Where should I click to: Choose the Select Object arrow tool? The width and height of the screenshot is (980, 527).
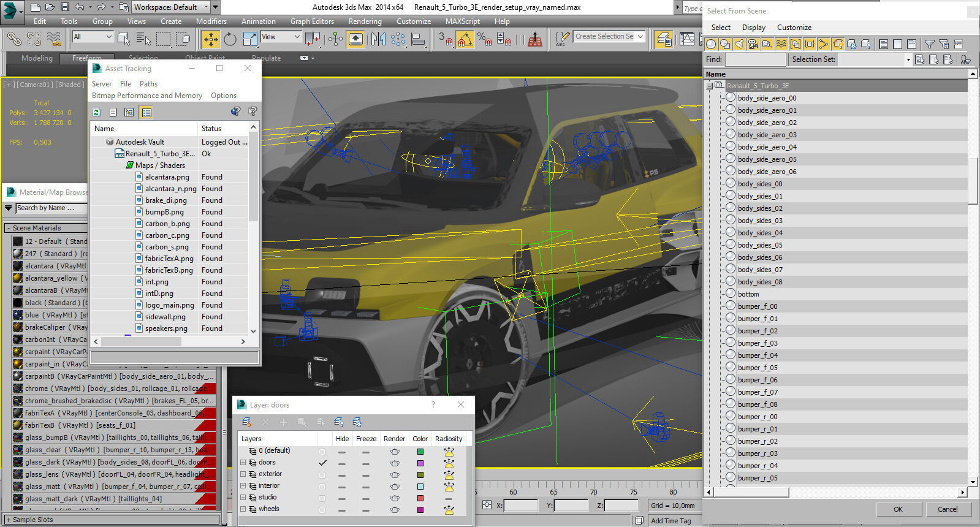(123, 39)
